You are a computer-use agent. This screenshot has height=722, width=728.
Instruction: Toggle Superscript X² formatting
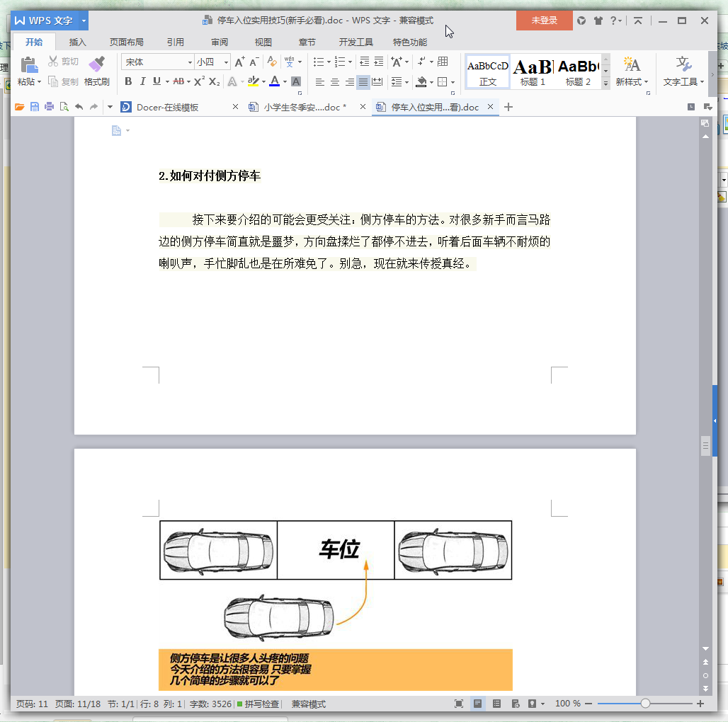[199, 81]
